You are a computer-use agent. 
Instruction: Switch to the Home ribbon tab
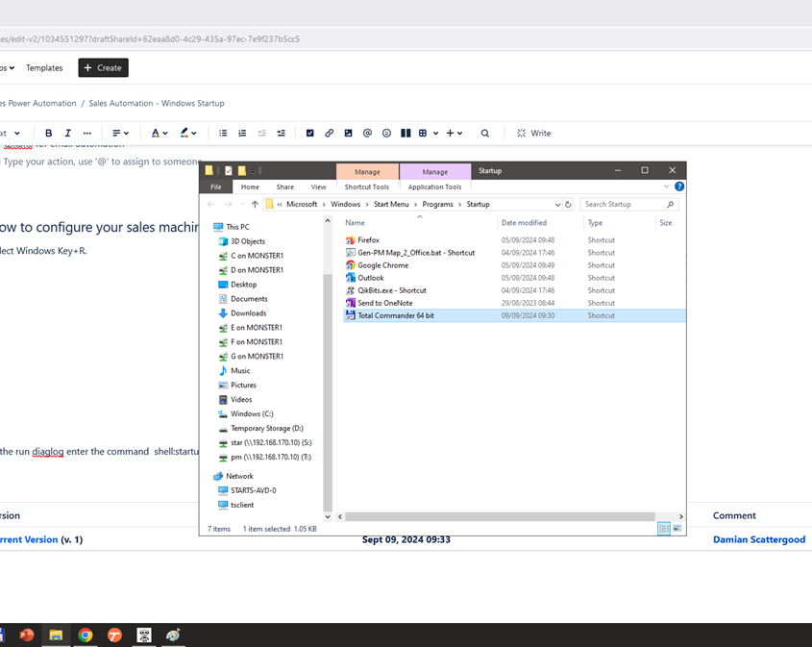(250, 187)
